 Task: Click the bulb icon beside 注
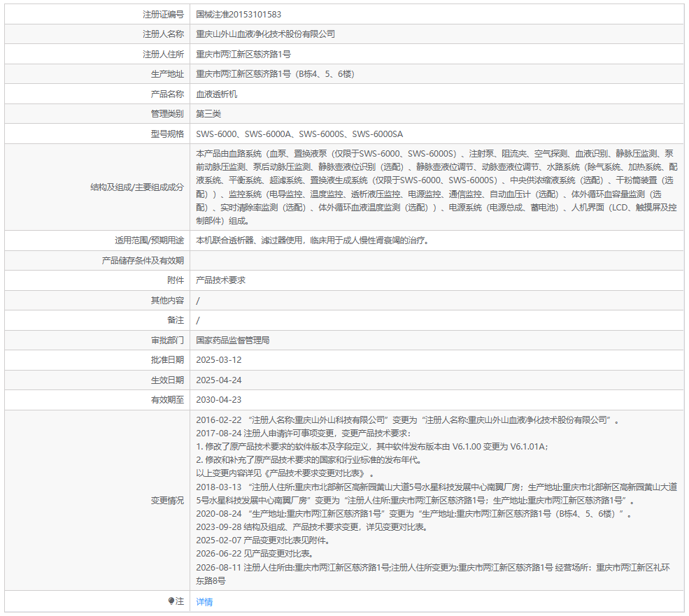[171, 601]
